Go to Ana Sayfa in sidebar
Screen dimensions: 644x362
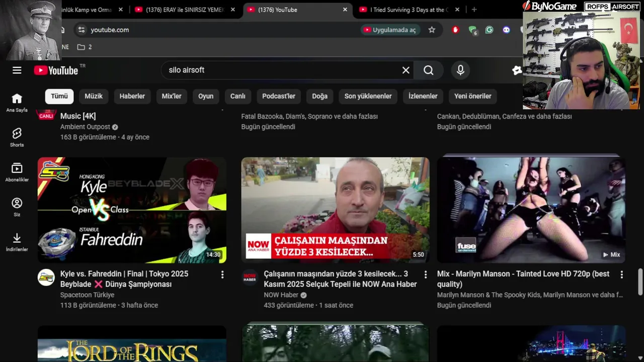tap(17, 103)
